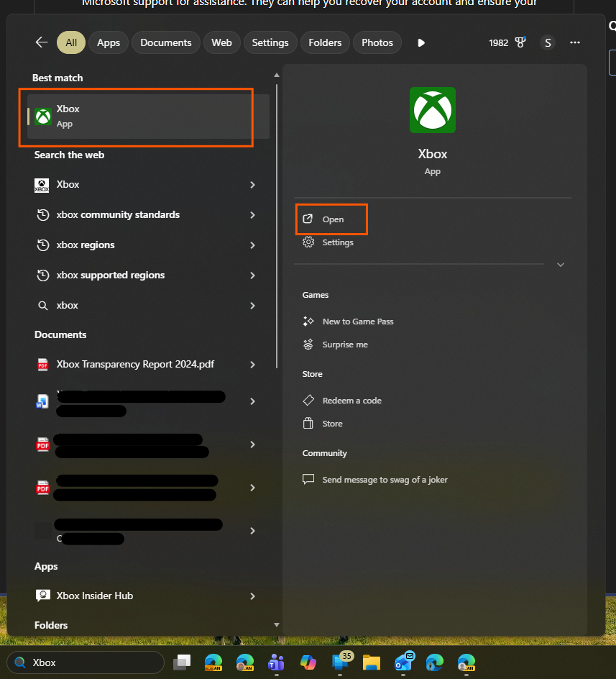616x679 pixels.
Task: Show more filters with play arrow
Action: (x=420, y=42)
